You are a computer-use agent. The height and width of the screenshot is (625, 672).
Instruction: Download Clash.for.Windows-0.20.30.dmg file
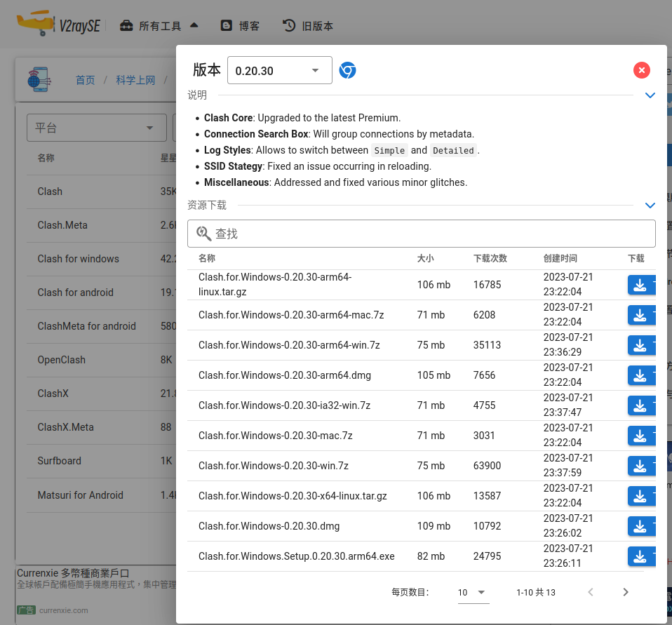point(640,526)
